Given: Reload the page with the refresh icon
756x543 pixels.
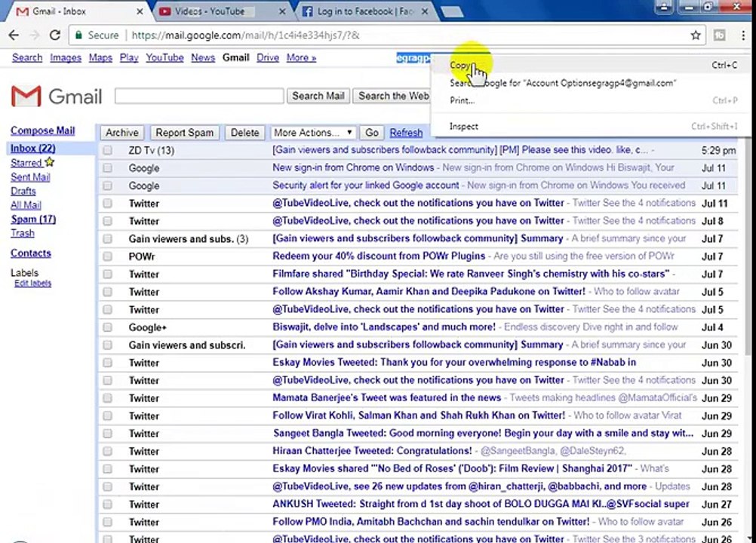Looking at the screenshot, I should [55, 35].
